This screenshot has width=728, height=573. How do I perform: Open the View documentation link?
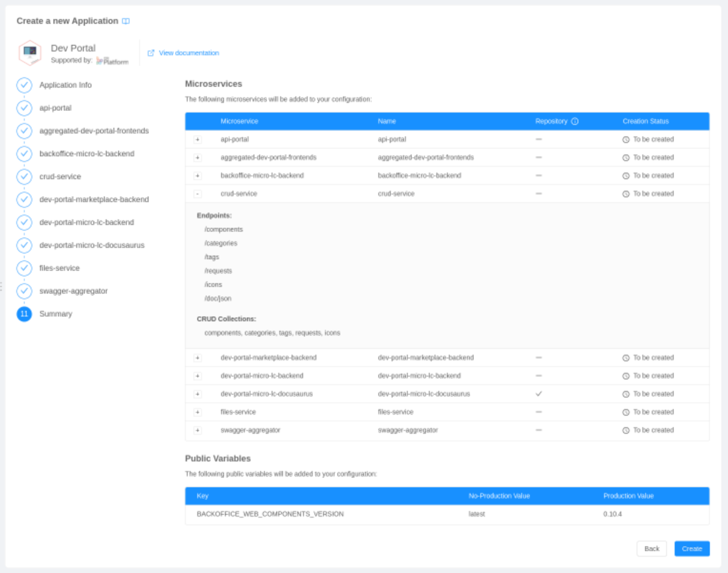(x=189, y=53)
